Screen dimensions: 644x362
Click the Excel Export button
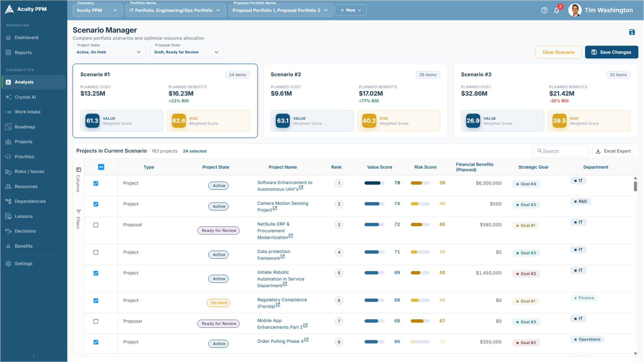(613, 151)
